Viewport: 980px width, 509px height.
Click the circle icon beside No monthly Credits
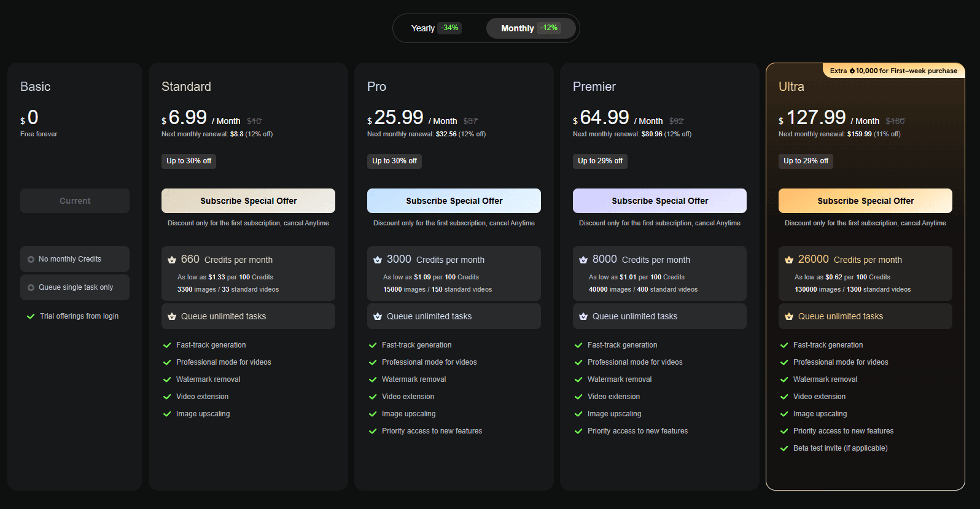[x=31, y=259]
